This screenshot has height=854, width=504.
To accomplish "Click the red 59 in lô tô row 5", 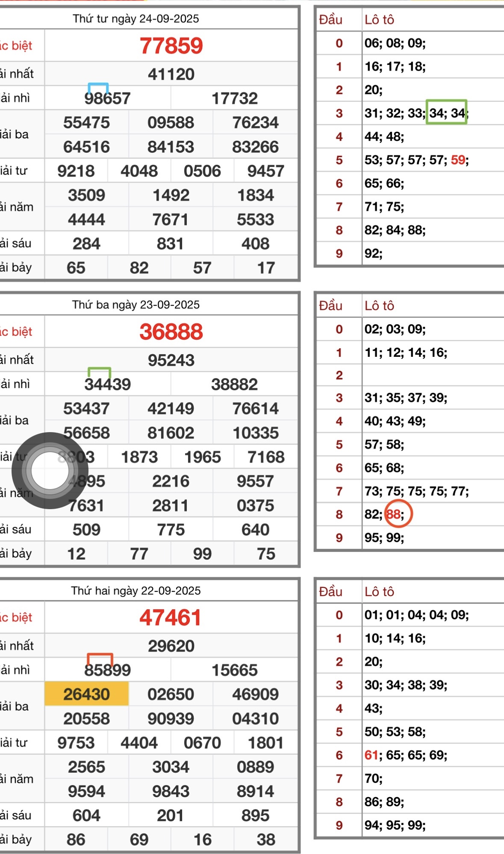I will pyautogui.click(x=458, y=160).
